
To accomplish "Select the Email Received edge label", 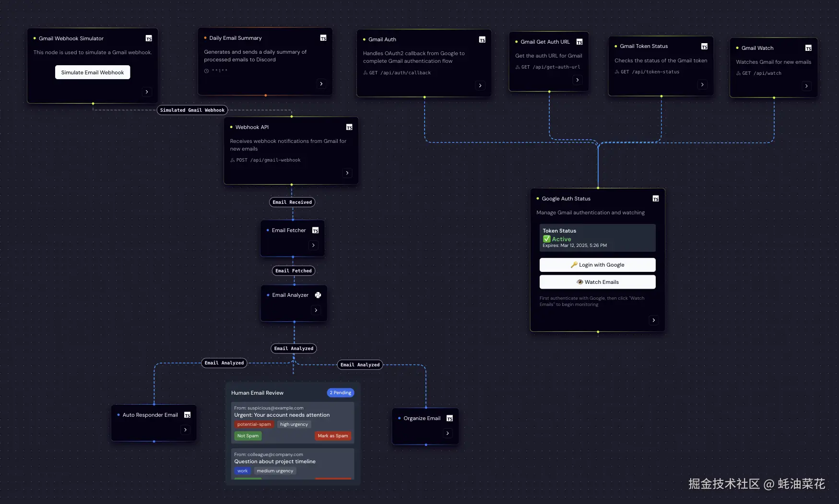I will pyautogui.click(x=292, y=202).
